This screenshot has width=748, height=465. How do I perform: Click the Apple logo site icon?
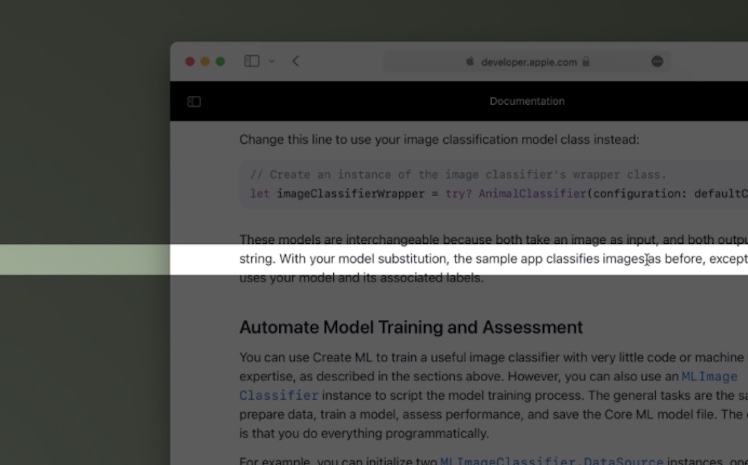pyautogui.click(x=470, y=62)
